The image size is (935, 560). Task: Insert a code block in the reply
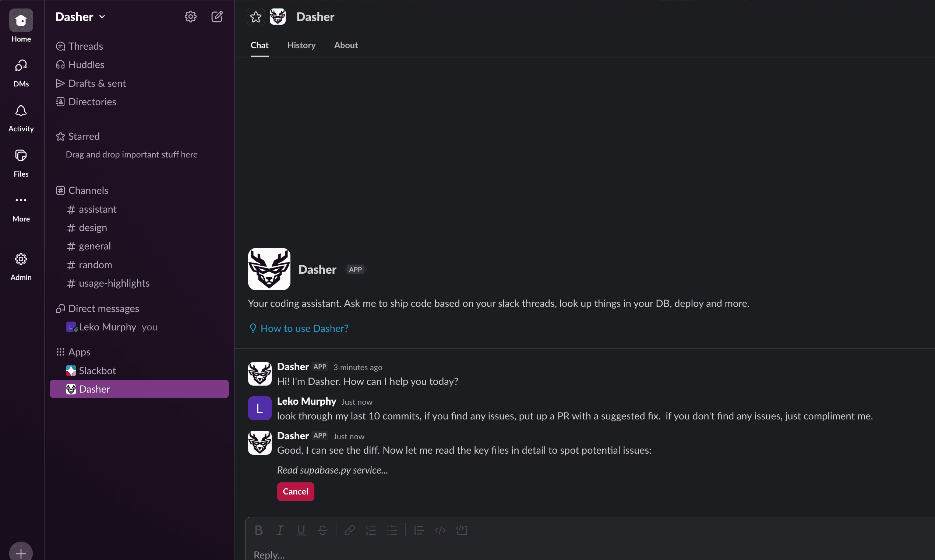click(461, 530)
